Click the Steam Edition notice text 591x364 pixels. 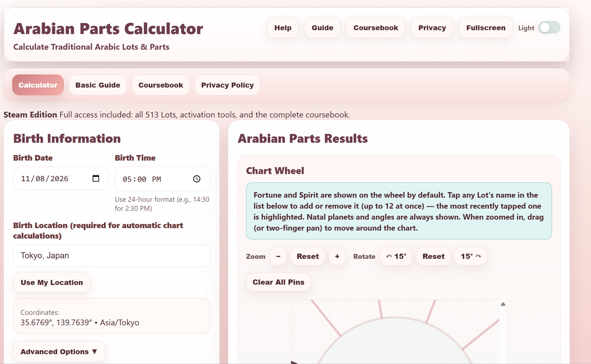tap(177, 115)
